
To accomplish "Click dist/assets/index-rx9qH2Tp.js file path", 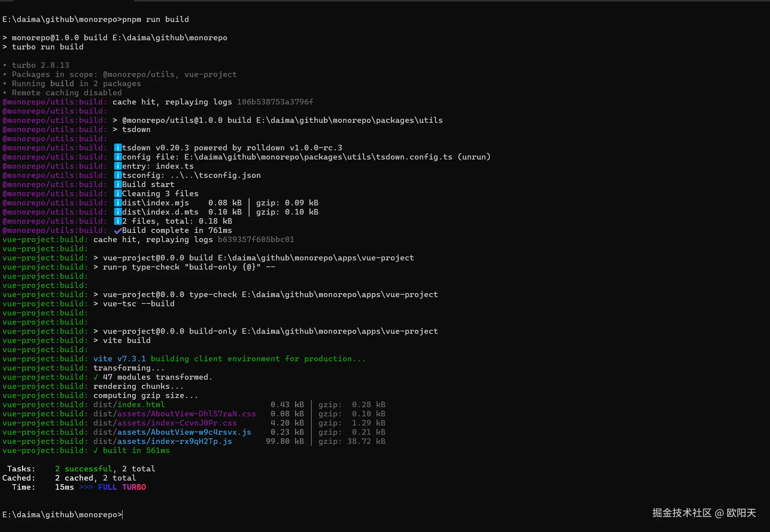I will click(x=162, y=441).
